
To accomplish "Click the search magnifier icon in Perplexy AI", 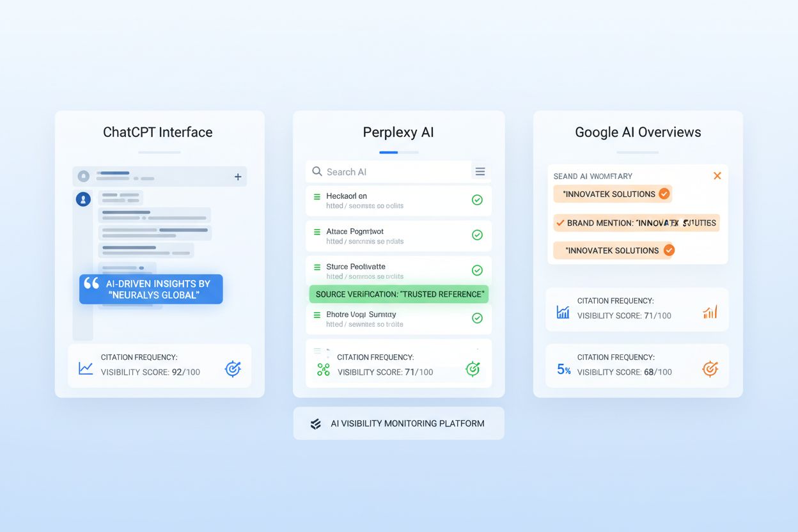I will pos(317,171).
